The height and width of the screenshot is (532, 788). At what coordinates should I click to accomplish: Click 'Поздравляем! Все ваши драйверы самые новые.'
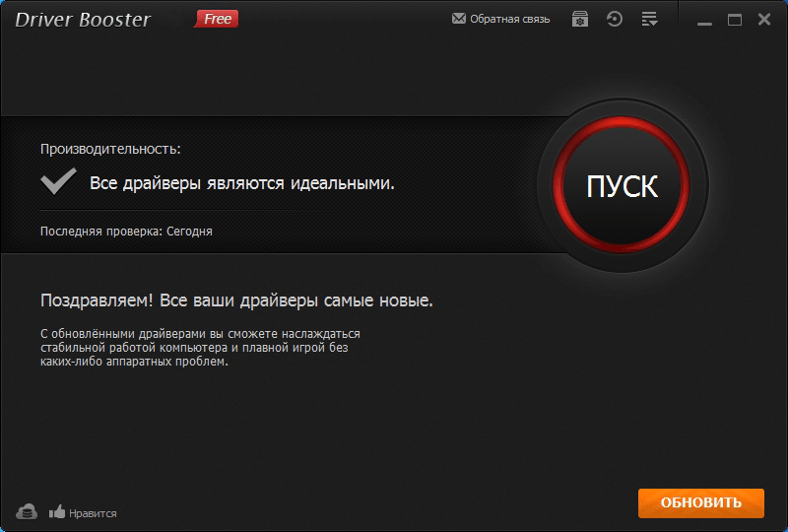point(236,300)
